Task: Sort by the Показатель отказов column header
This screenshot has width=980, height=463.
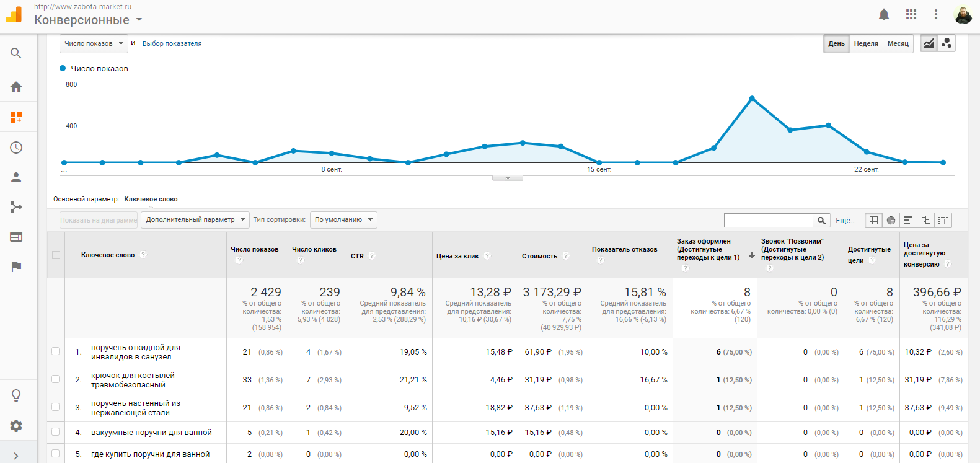Action: tap(625, 249)
